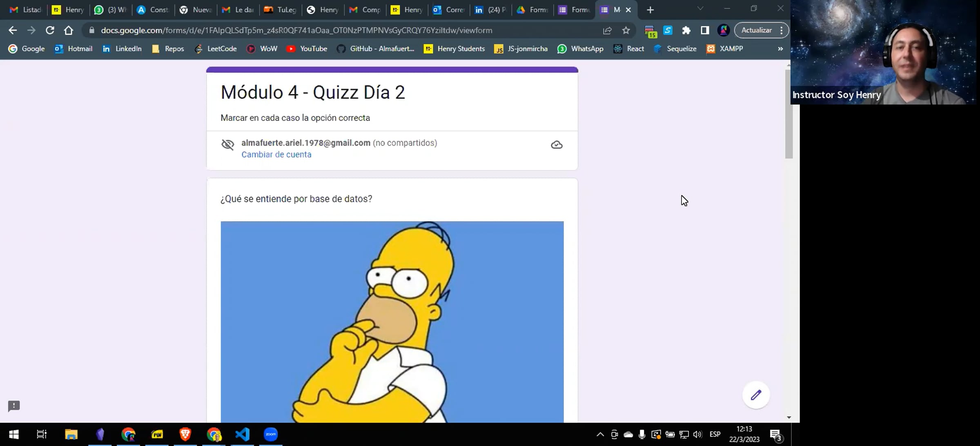Switch to the Forms Drive tab
980x446 pixels.
click(x=532, y=10)
